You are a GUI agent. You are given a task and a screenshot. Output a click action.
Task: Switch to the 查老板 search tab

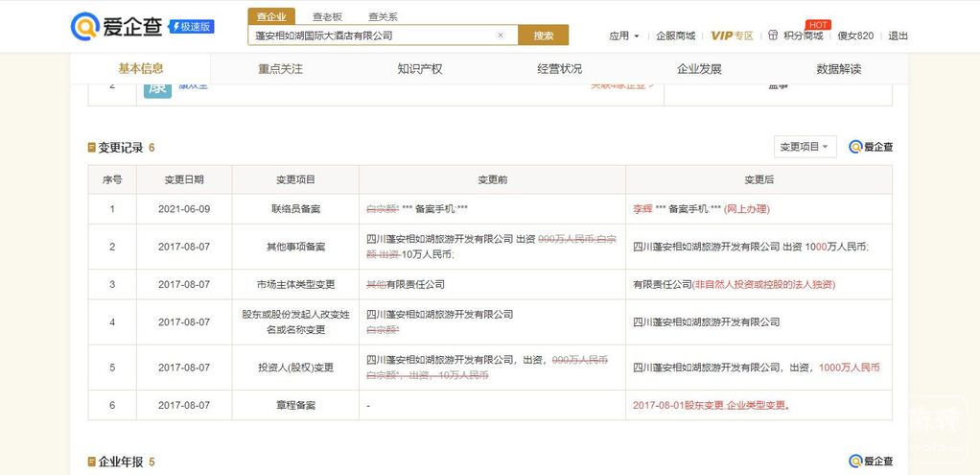coord(328,16)
